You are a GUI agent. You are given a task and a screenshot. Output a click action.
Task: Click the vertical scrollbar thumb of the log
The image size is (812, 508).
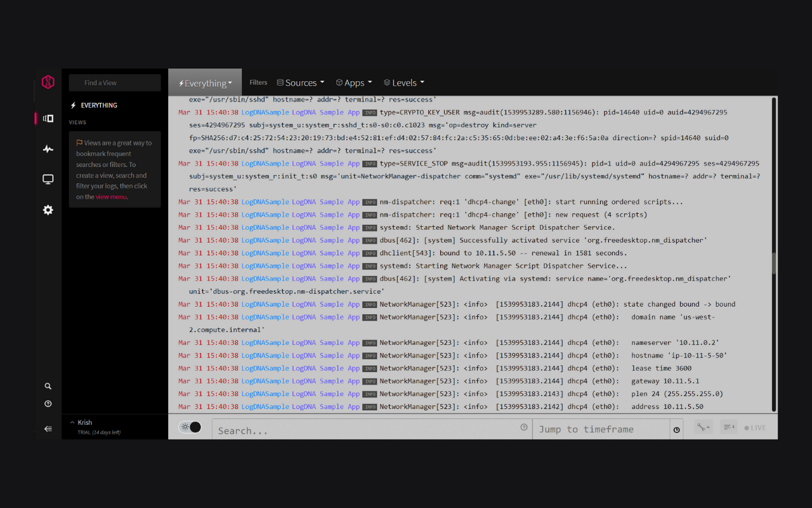coord(774,264)
